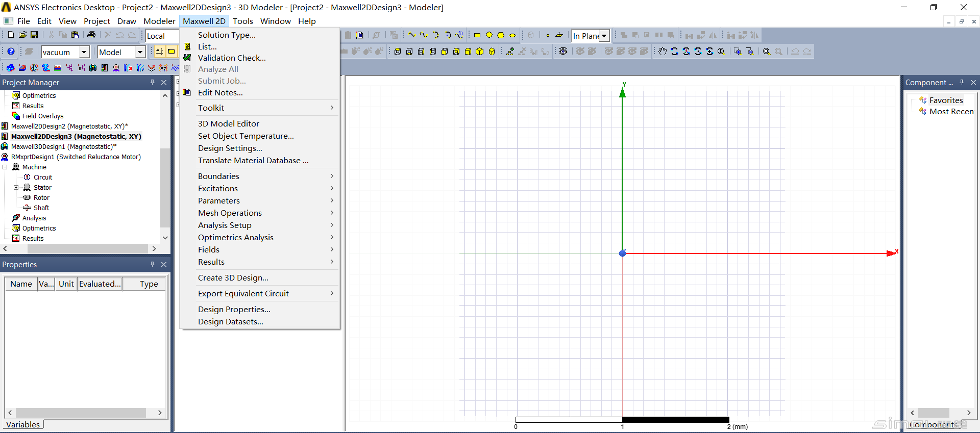Click the Edit Notes toolbar icon
Screen dimensions: 980x433
(359, 35)
